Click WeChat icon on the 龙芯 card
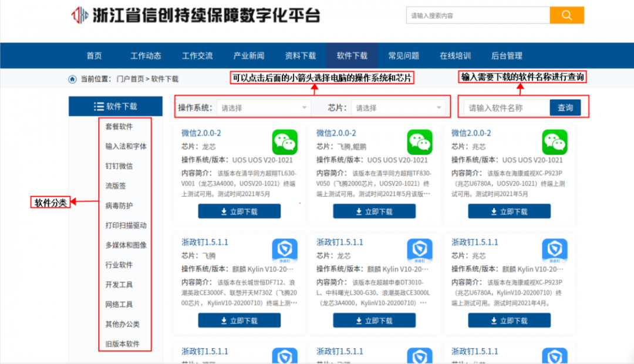The height and width of the screenshot is (364, 634). pos(285,142)
